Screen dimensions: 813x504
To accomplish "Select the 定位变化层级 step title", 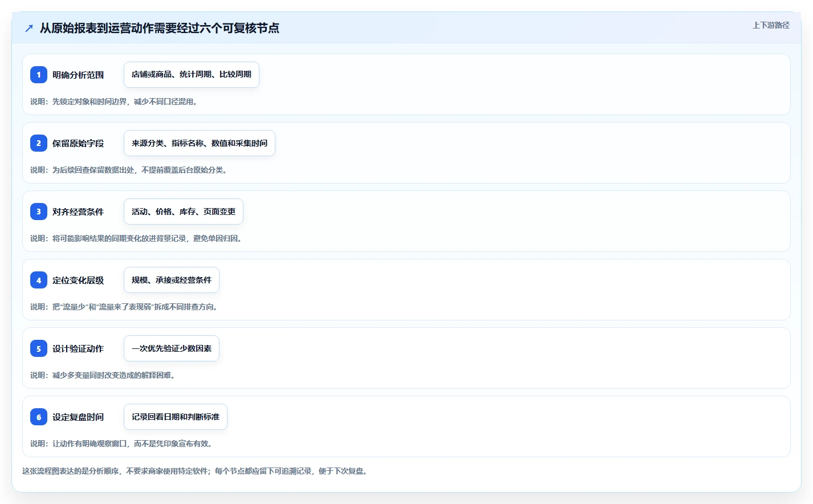I will [78, 280].
